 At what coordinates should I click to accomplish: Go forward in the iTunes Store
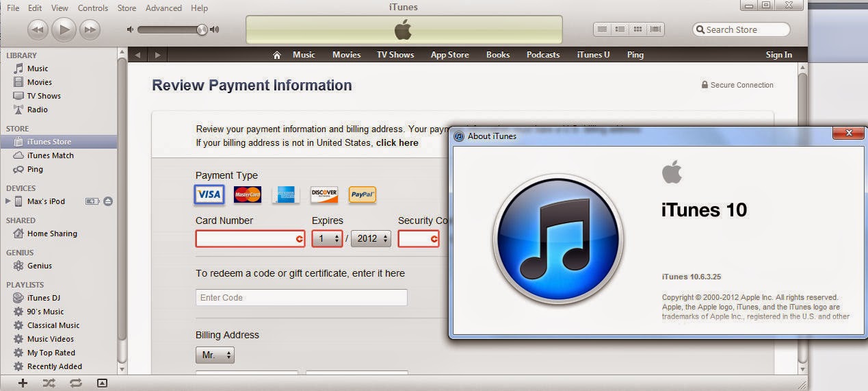click(158, 55)
